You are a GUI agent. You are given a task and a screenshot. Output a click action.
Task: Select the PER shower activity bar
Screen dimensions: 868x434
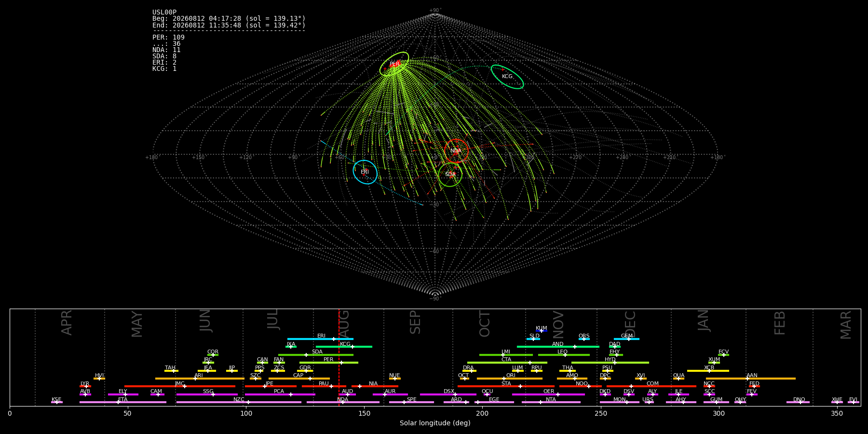tap(328, 363)
